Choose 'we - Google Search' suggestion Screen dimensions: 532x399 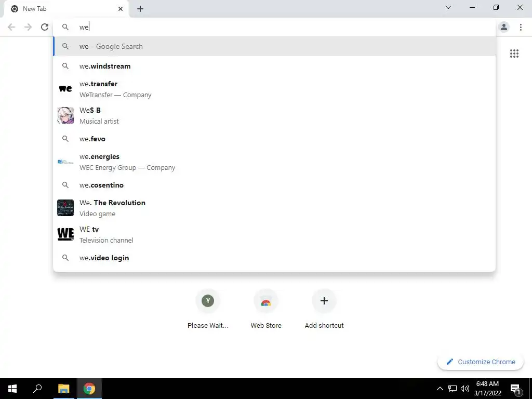(x=274, y=46)
